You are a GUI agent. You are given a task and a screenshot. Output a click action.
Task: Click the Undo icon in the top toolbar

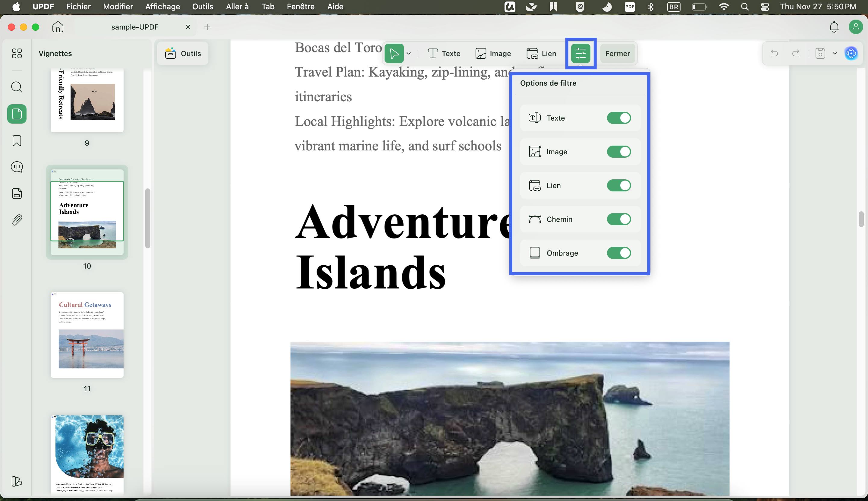[774, 53]
